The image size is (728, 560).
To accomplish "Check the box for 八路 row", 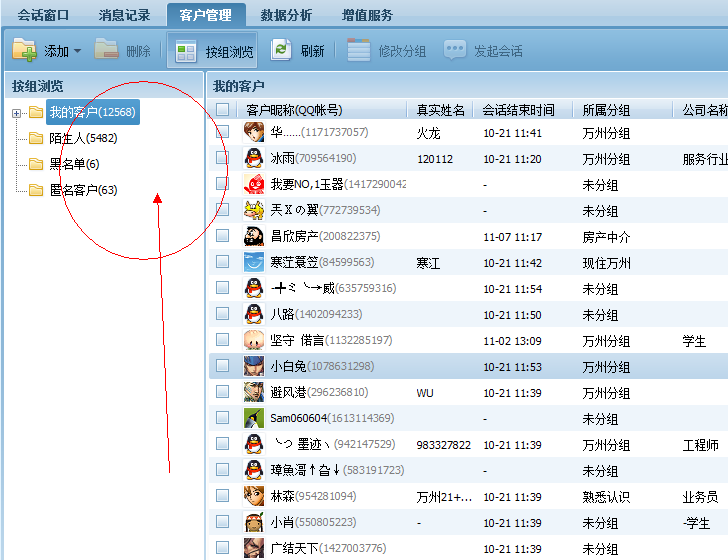I will point(222,314).
